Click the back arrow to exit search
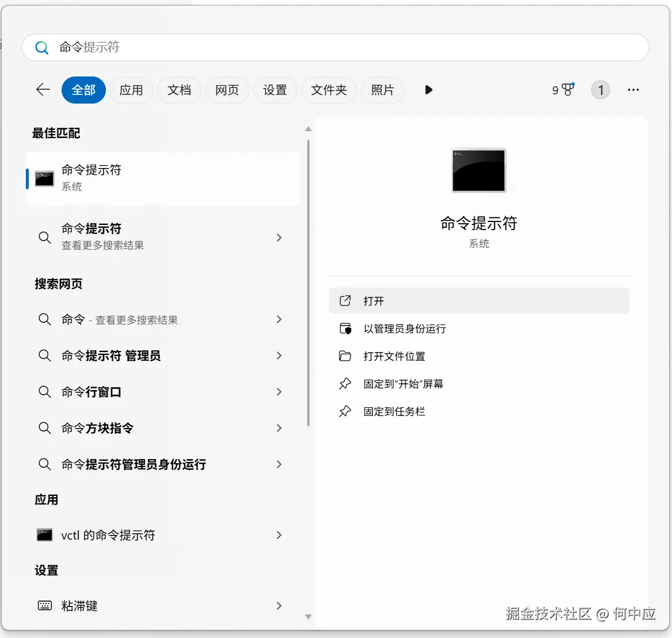 [42, 90]
